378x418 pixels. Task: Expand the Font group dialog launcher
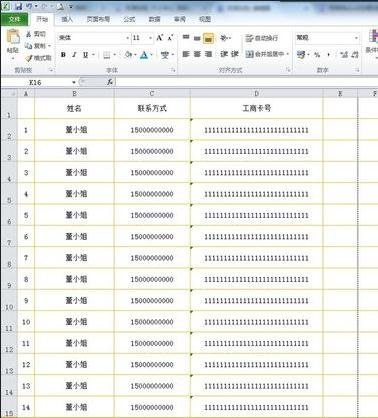pyautogui.click(x=173, y=70)
